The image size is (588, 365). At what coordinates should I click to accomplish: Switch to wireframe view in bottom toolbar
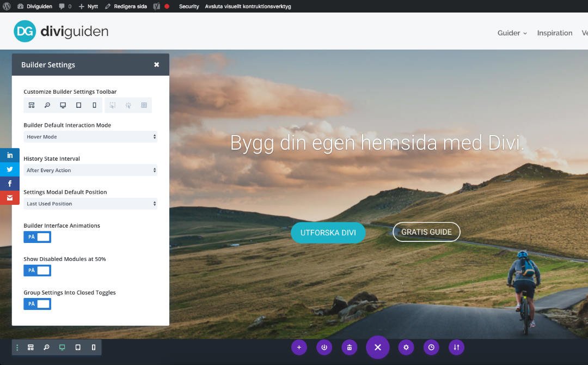pos(30,348)
